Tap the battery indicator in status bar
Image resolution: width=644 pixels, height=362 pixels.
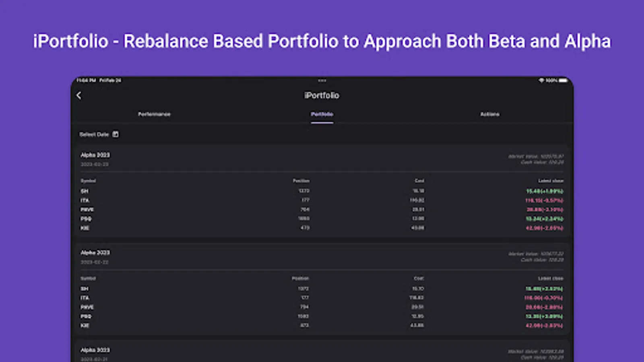point(563,80)
